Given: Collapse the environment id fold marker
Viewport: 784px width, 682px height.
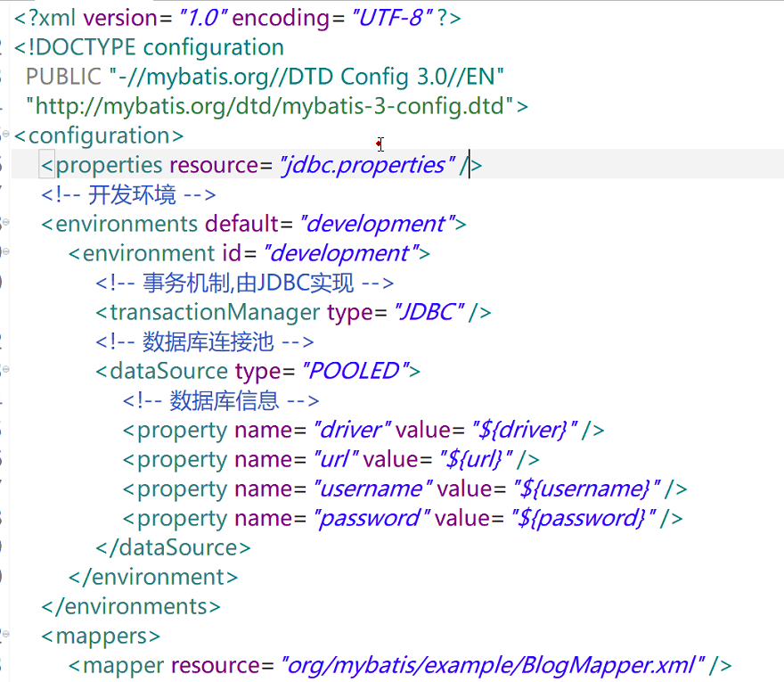Looking at the screenshot, I should pos(5,251).
